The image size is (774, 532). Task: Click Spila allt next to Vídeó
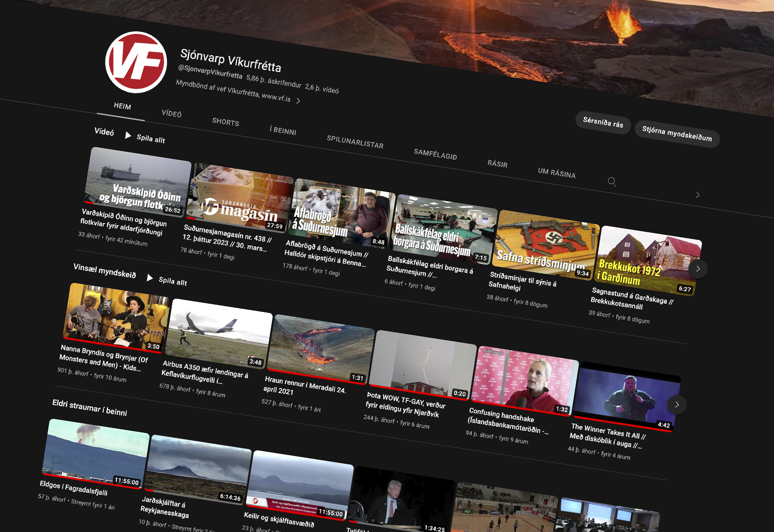tap(151, 139)
